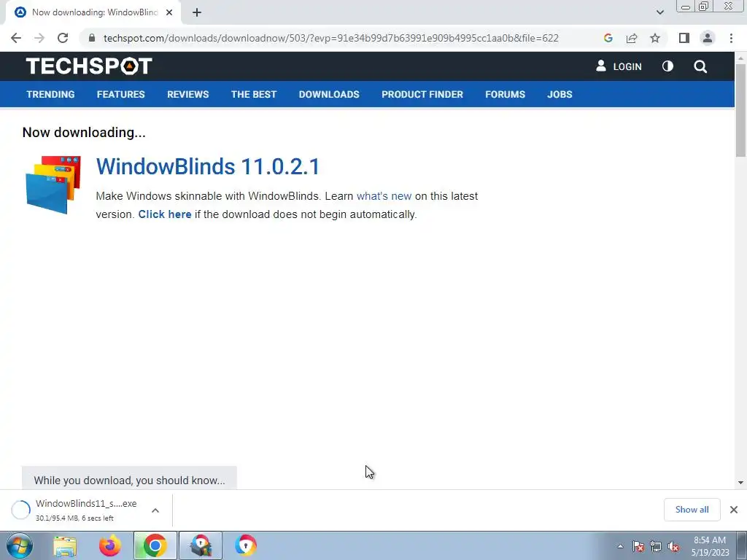This screenshot has height=560, width=747.
Task: Open the colorful lock browser taskbar icon
Action: pyautogui.click(x=245, y=545)
